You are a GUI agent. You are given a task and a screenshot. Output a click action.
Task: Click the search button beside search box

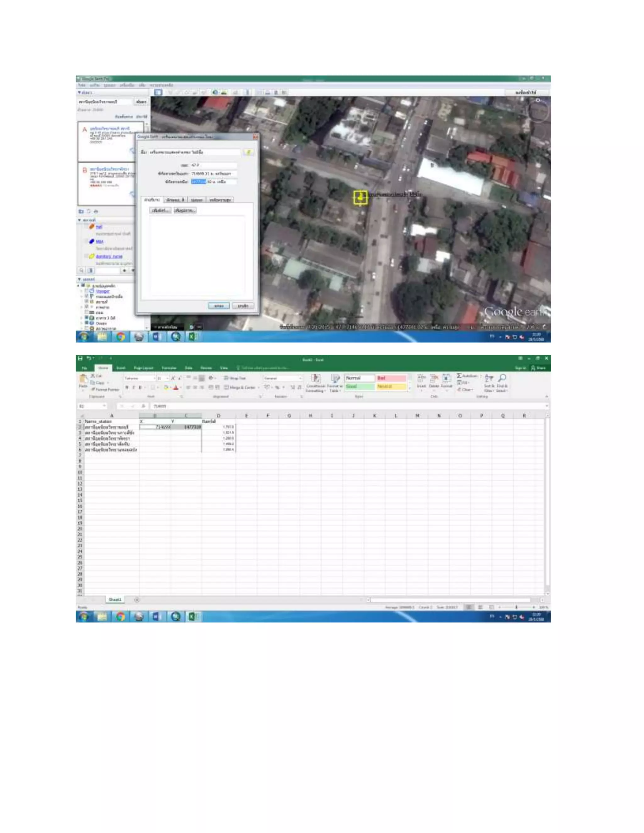(x=141, y=102)
